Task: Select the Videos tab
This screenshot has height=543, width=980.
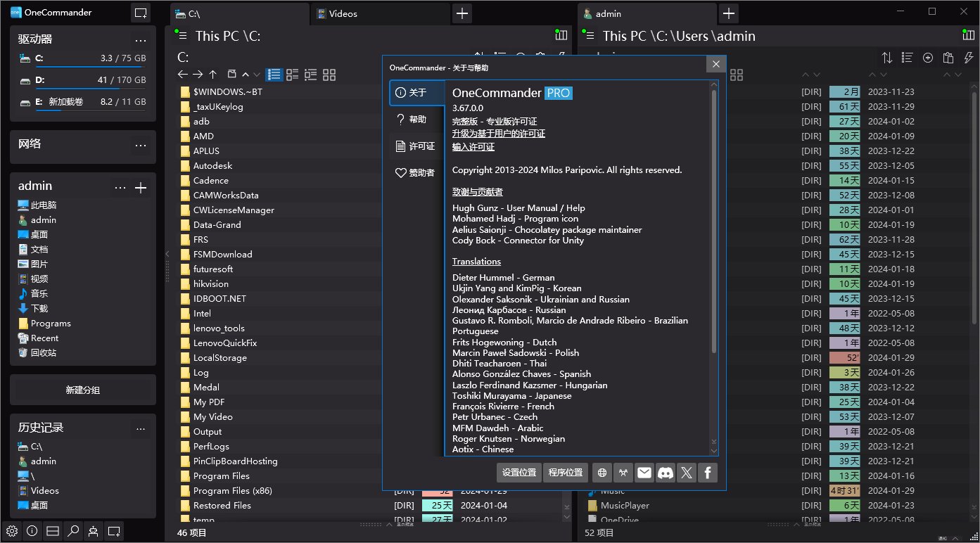Action: tap(380, 13)
